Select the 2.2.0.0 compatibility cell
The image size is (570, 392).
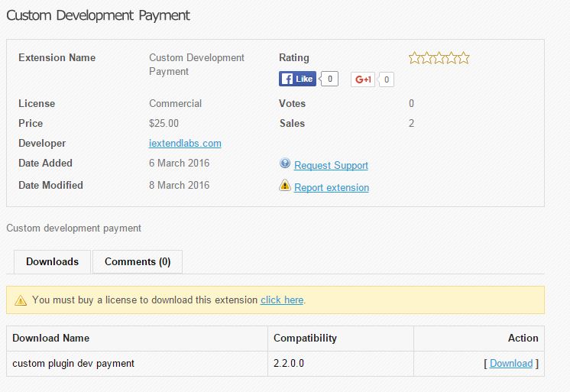[341, 364]
